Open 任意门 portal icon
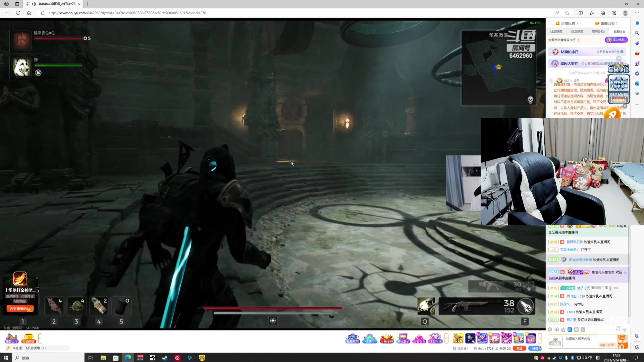 coord(369,339)
